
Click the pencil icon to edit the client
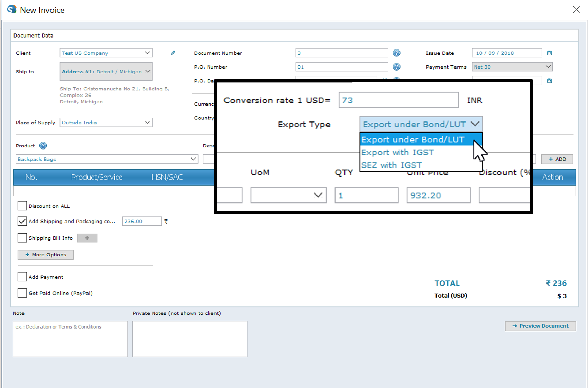coord(173,53)
